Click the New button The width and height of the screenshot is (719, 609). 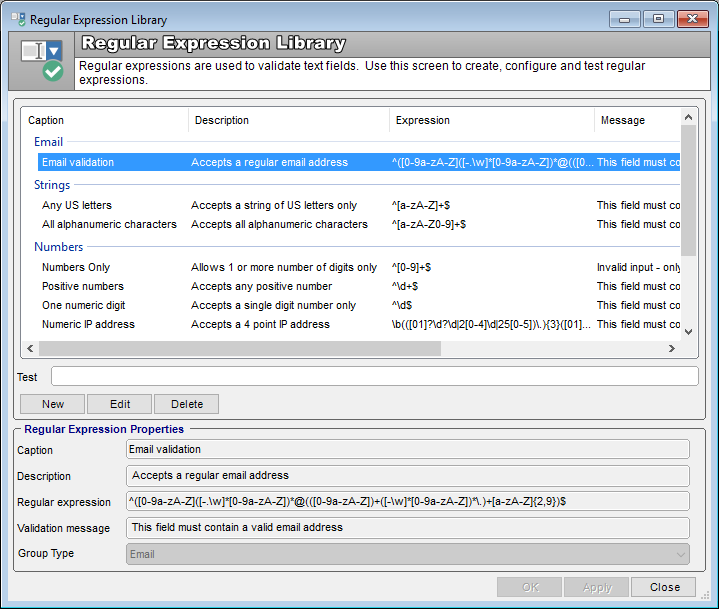tap(53, 404)
